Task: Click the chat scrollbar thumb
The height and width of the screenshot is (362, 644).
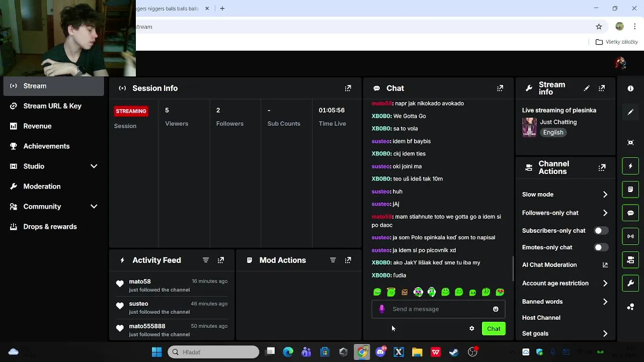Action: 513,268
